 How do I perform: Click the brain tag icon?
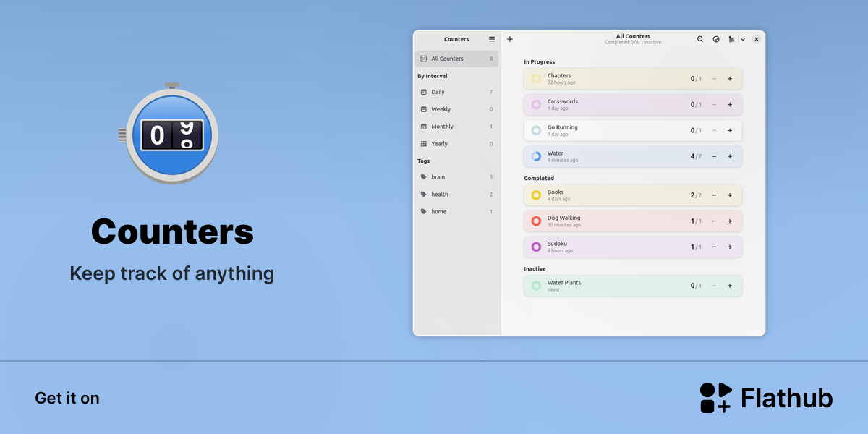(x=424, y=177)
